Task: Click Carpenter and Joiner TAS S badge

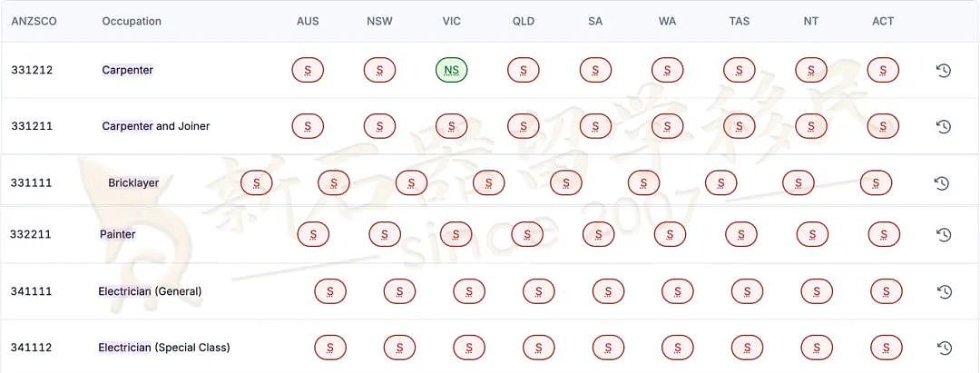Action: (x=740, y=126)
